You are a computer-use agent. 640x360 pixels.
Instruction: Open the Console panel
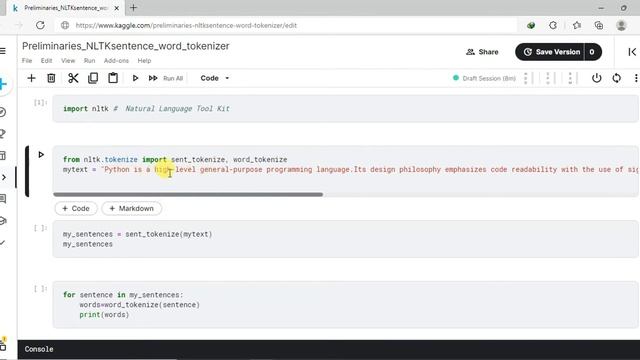[x=39, y=349]
